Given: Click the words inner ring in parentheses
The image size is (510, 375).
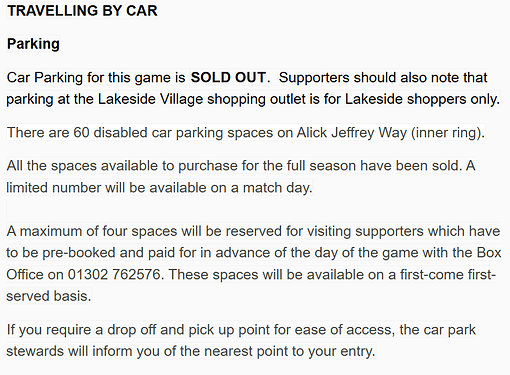Looking at the screenshot, I should [448, 133].
